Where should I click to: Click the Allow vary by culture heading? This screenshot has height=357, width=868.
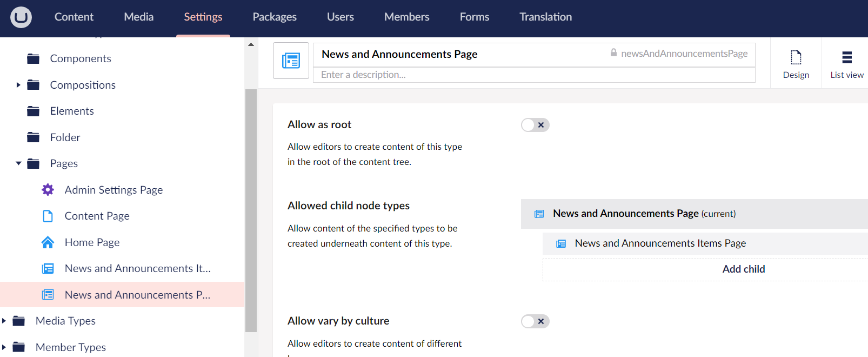click(x=338, y=321)
